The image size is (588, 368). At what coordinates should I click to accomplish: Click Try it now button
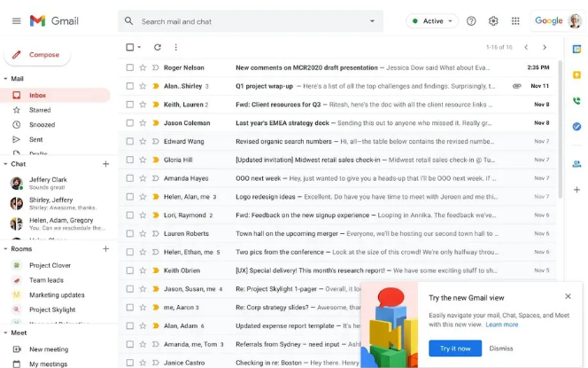[x=455, y=348]
